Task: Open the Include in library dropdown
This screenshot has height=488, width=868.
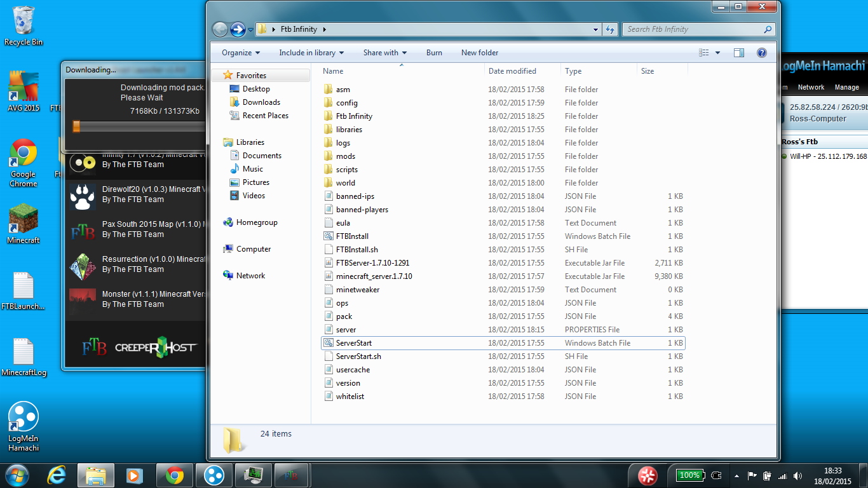Action: [x=311, y=53]
